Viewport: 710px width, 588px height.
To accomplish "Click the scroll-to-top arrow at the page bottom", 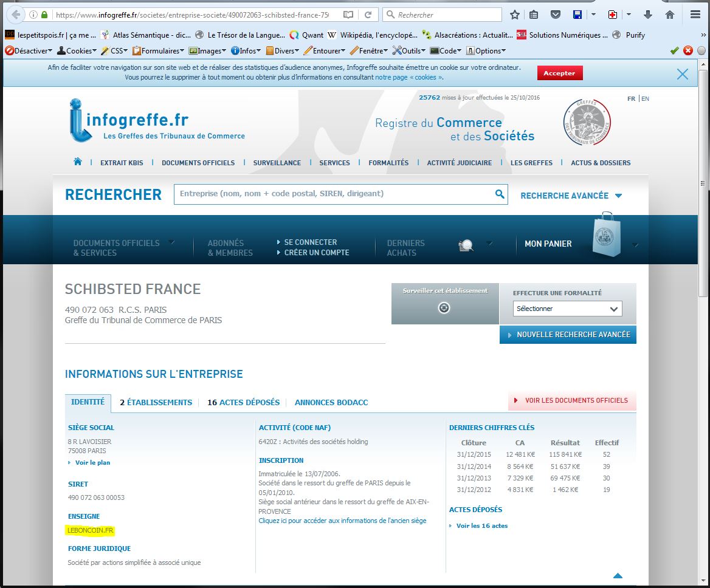I will 618,575.
